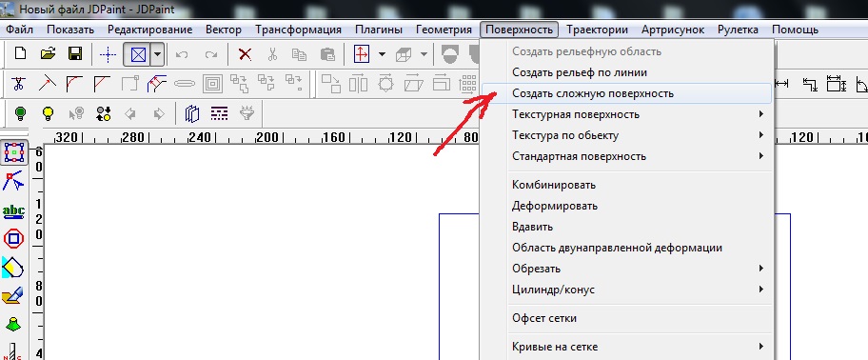
Task: Open the Вектор menu
Action: 223,30
